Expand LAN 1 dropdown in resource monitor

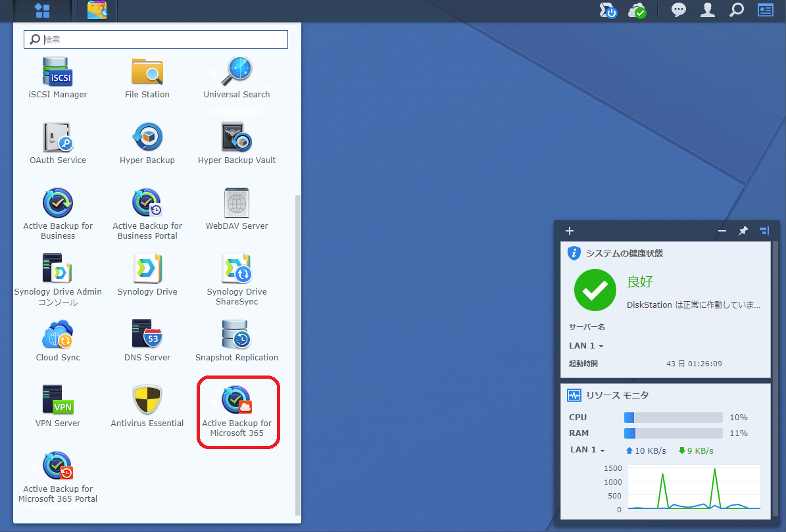[x=587, y=450]
